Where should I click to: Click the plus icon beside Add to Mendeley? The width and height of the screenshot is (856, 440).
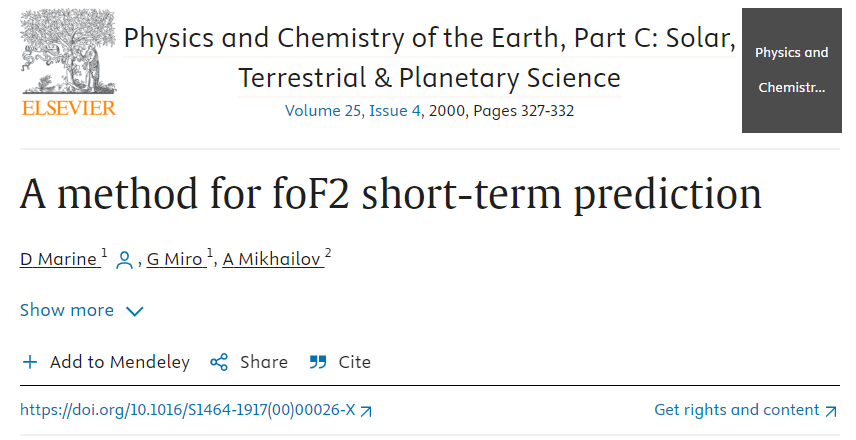pyautogui.click(x=30, y=362)
